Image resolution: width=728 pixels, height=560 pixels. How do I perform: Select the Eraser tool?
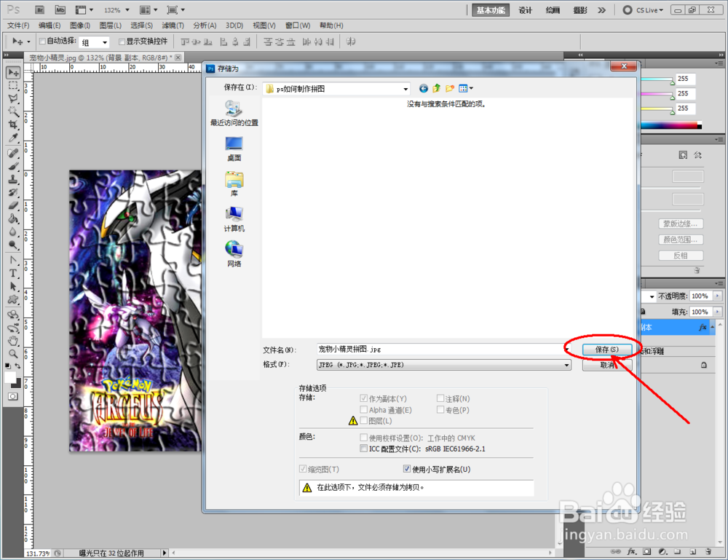pyautogui.click(x=13, y=205)
